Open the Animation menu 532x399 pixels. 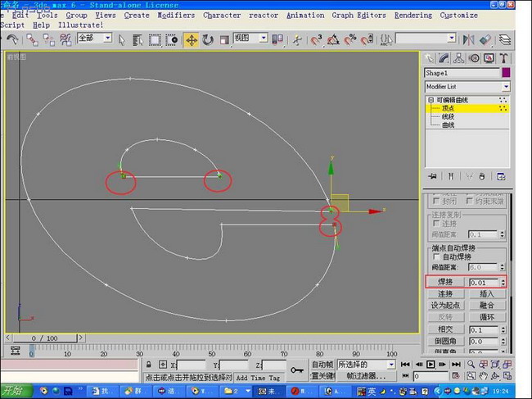point(305,16)
